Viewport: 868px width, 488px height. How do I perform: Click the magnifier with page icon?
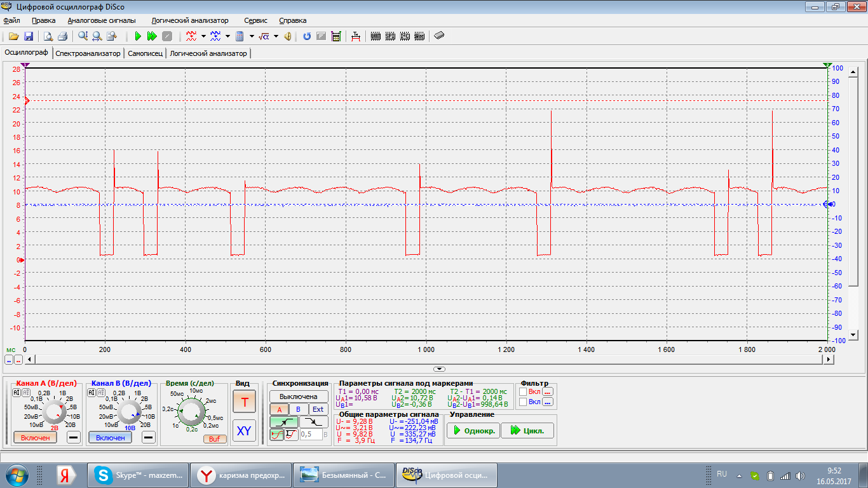tap(112, 36)
